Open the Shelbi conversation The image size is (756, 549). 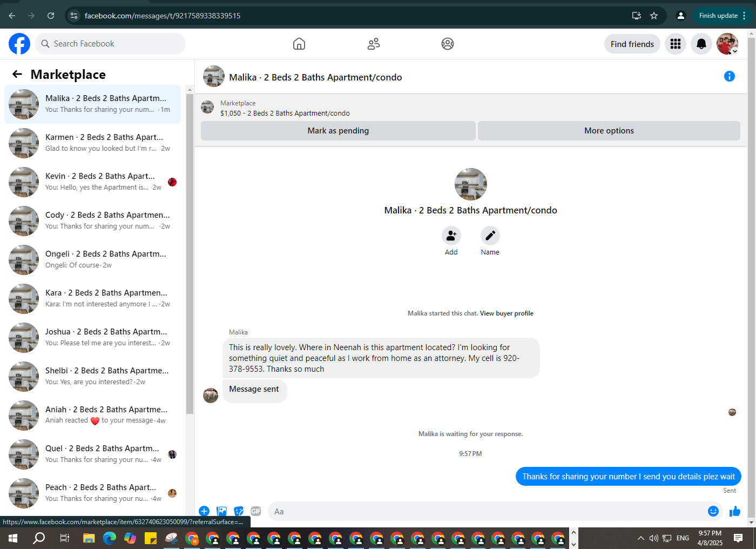(x=92, y=377)
